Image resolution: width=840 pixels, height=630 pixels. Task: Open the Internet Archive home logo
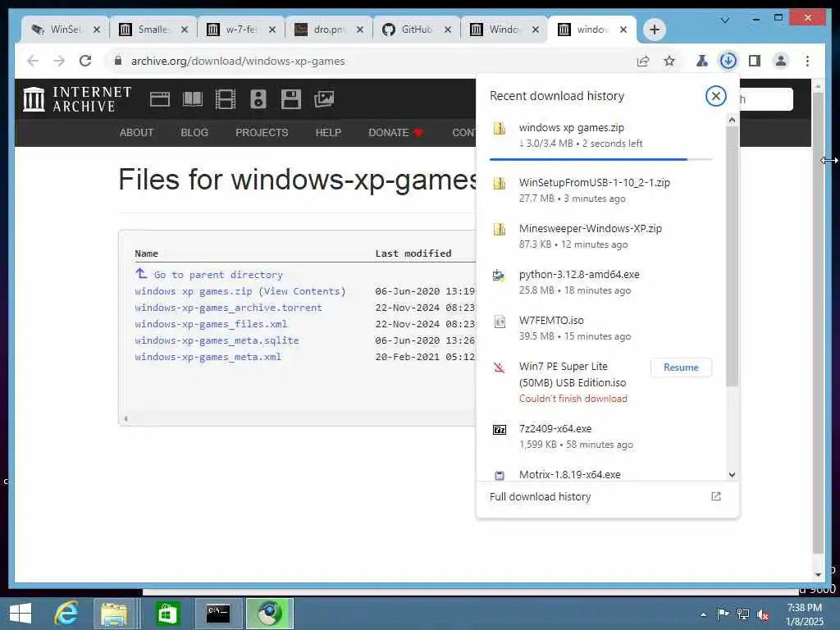(x=77, y=99)
